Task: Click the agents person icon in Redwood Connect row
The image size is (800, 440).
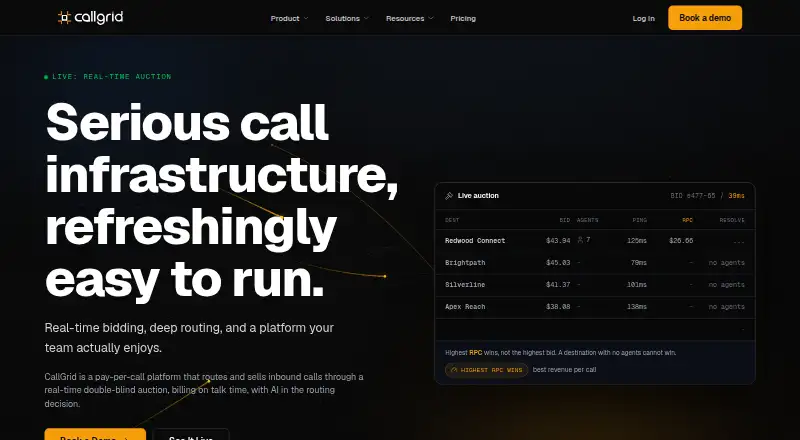Action: [x=580, y=240]
